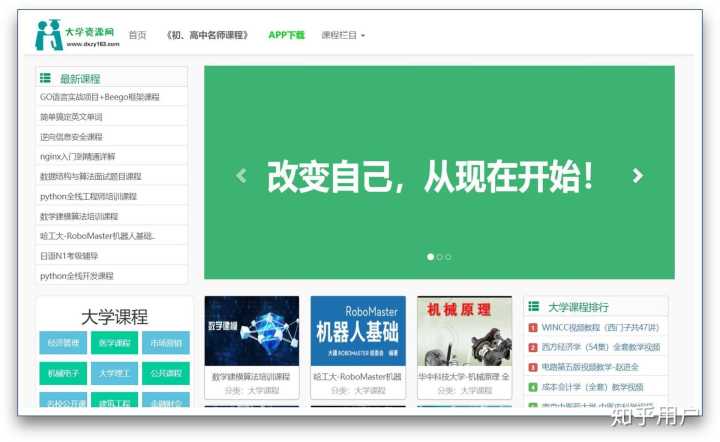
Task: Click rank badge 4 beside 成本会计学
Action: tap(533, 387)
